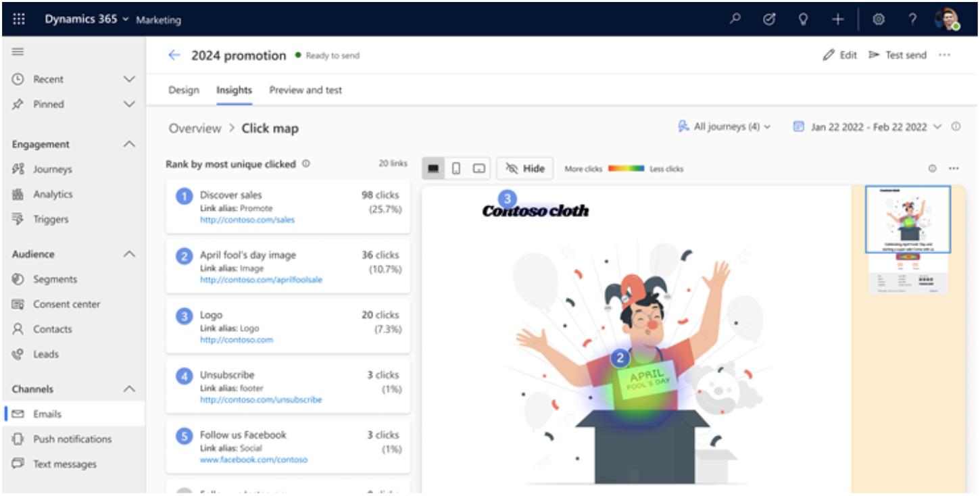Click Test send
Viewport: 980px width, 496px height.
[898, 55]
